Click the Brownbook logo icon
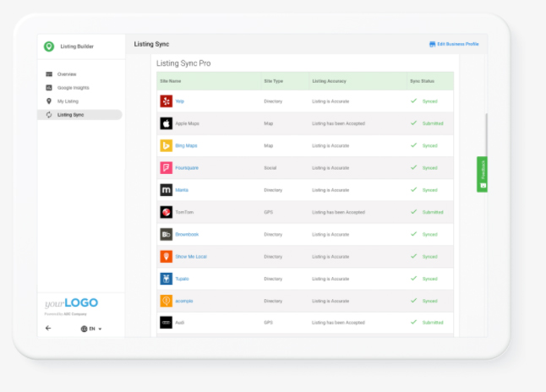The image size is (546, 392). pyautogui.click(x=167, y=234)
